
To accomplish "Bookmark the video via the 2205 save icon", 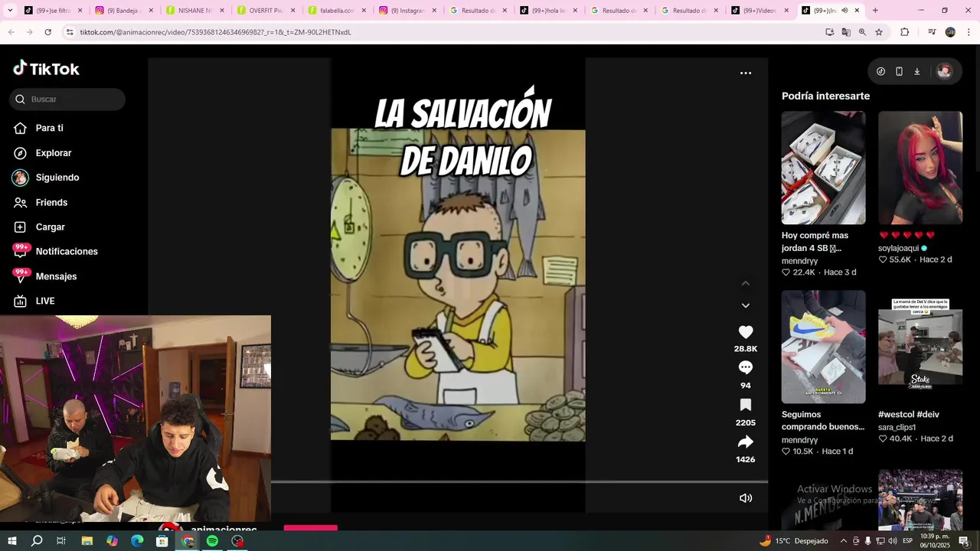I will 745,405.
